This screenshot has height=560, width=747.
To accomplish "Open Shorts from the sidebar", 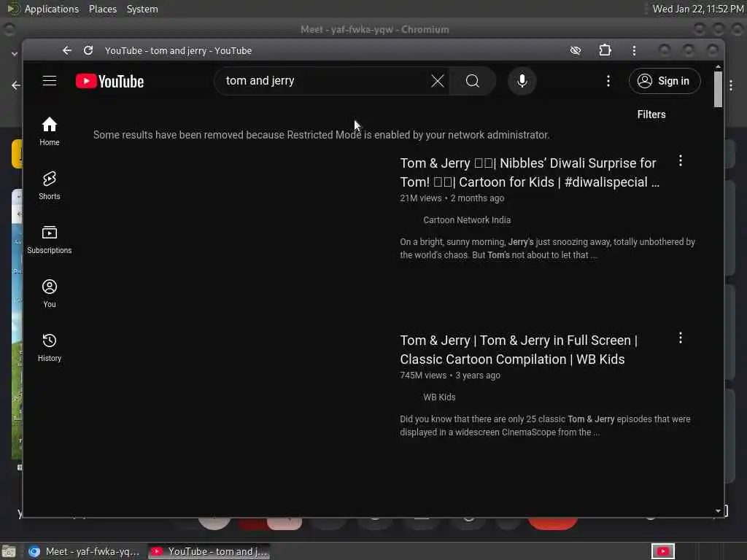I will [x=50, y=185].
